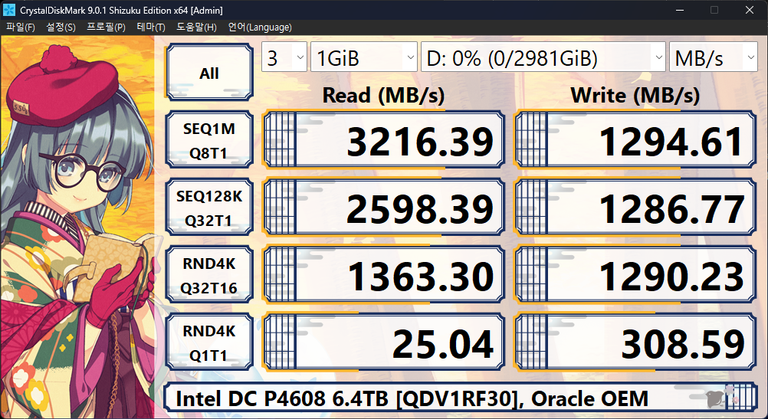Viewport: 768px width, 419px height.
Task: Click the Shizuku character artwork
Action: point(78,228)
